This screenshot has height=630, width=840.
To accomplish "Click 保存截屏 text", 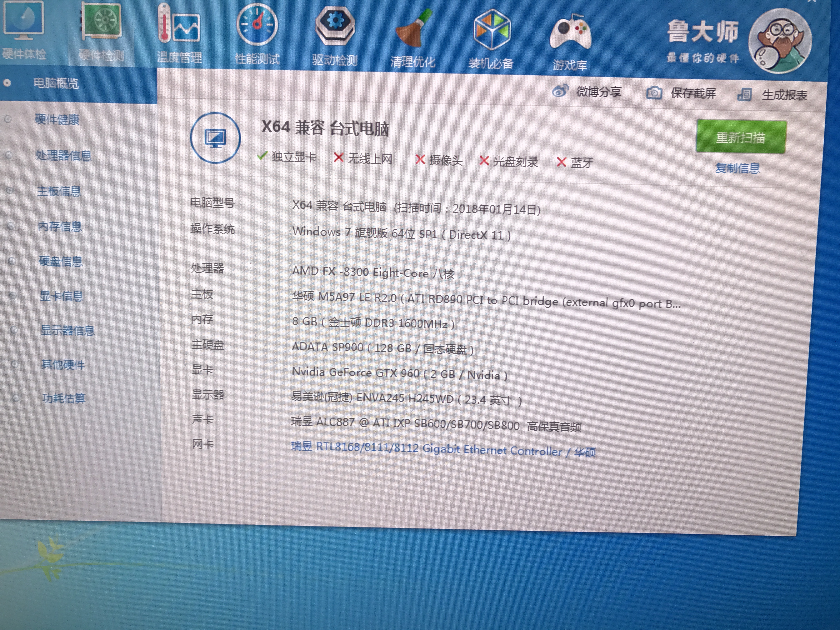I will point(693,93).
